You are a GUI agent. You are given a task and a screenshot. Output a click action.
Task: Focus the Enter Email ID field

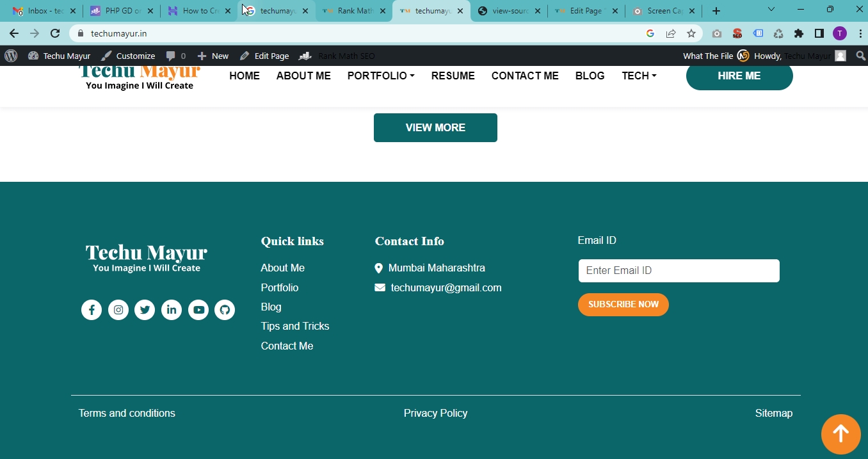click(x=679, y=271)
